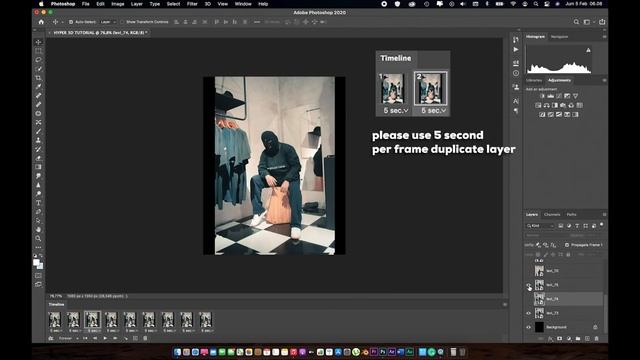Open the layer filter Kind dropdown

(x=540, y=226)
